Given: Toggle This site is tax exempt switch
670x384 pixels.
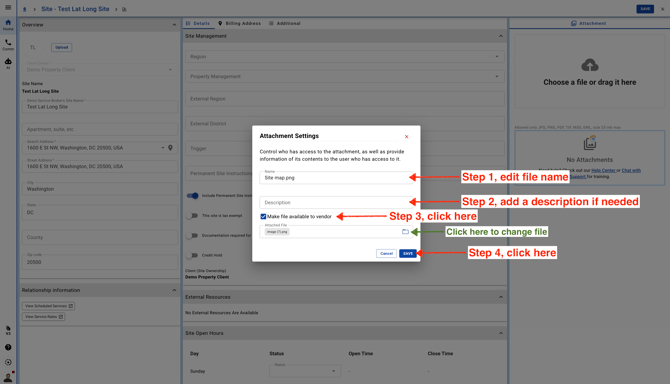Looking at the screenshot, I should pyautogui.click(x=192, y=216).
